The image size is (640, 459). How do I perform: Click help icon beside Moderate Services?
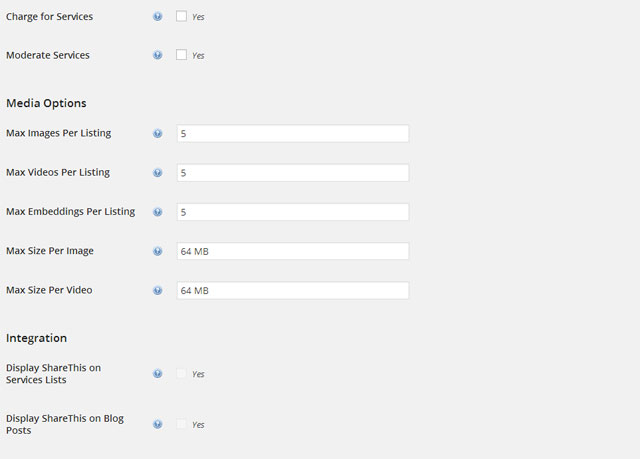coord(158,55)
